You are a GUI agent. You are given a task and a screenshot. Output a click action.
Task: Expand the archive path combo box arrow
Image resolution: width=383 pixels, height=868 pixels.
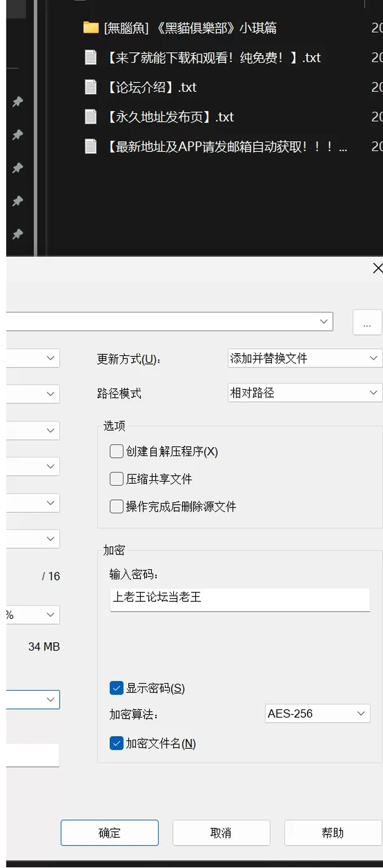click(x=324, y=322)
